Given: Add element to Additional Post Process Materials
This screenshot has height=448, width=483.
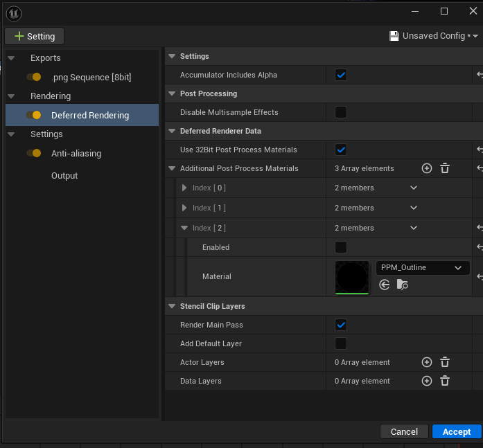Looking at the screenshot, I should pyautogui.click(x=427, y=168).
